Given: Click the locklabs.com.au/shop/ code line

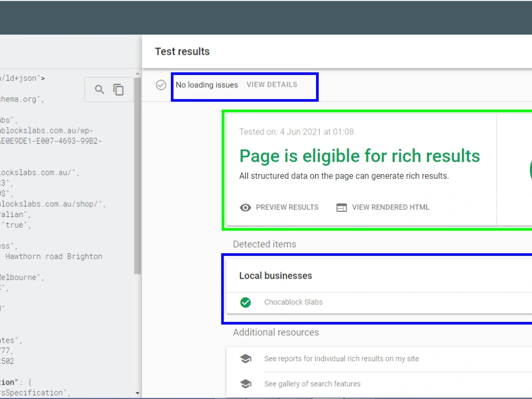Looking at the screenshot, I should tap(53, 204).
